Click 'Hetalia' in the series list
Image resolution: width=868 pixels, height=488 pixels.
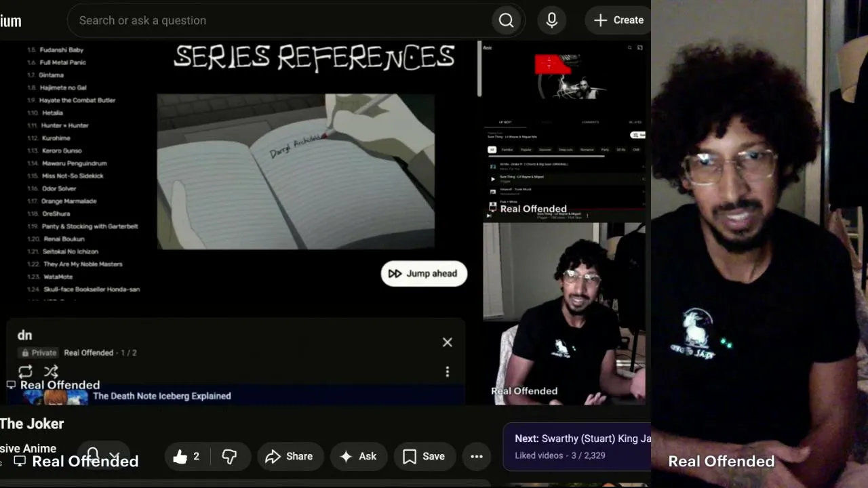tap(52, 113)
